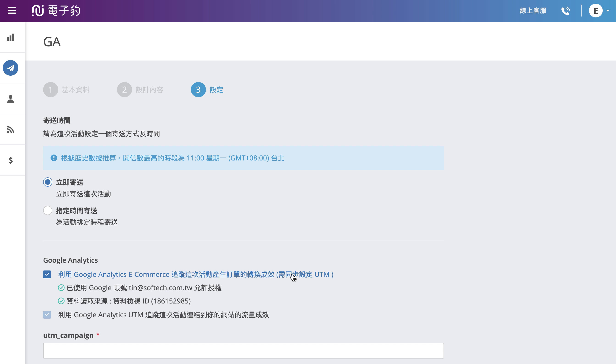Click the utm_campaign input field
The height and width of the screenshot is (364, 616).
click(244, 350)
